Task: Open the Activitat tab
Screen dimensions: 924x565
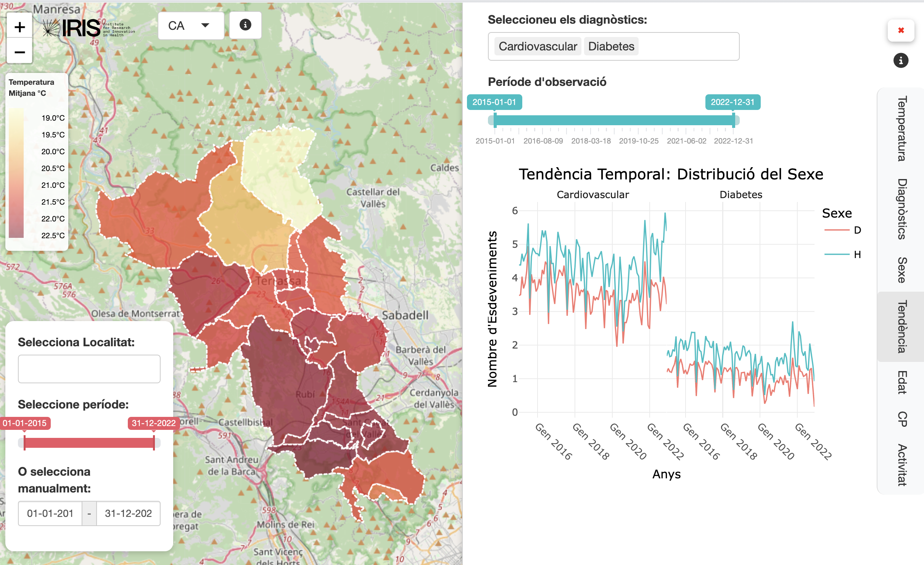Action: (x=901, y=465)
